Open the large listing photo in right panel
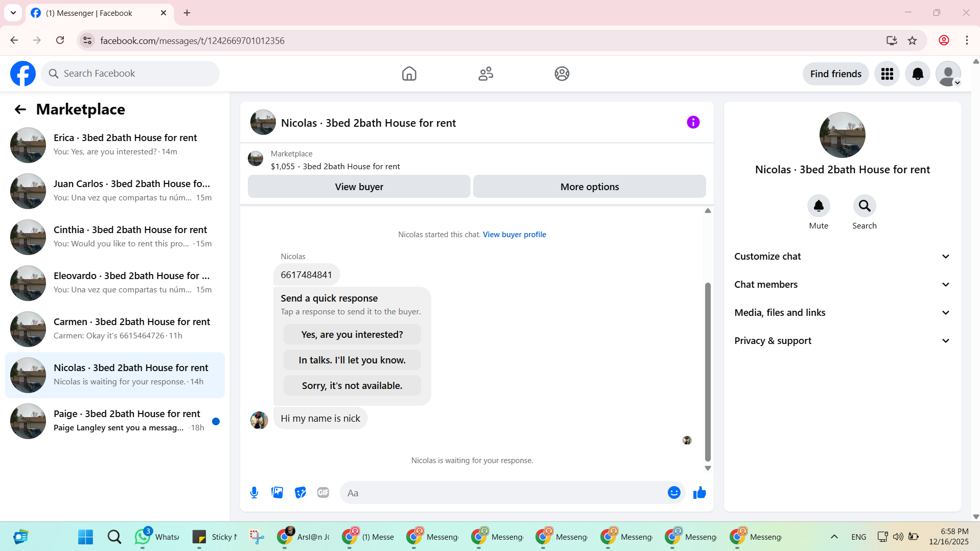Viewport: 980px width, 551px height. pos(842,135)
